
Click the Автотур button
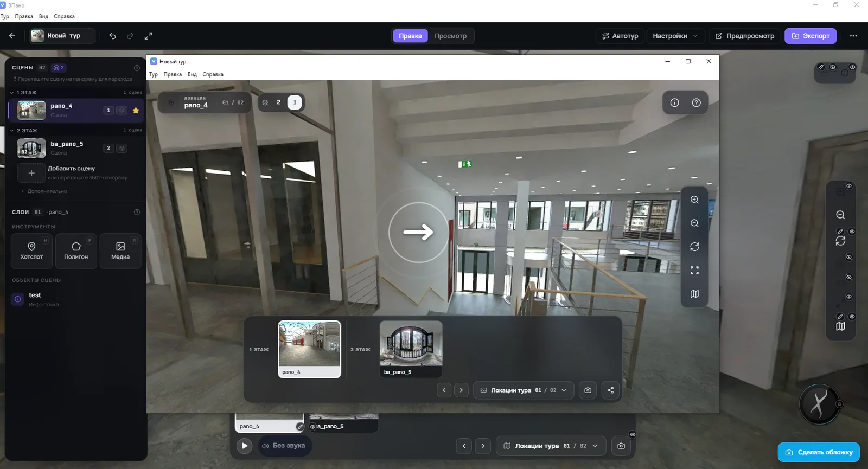(x=620, y=36)
